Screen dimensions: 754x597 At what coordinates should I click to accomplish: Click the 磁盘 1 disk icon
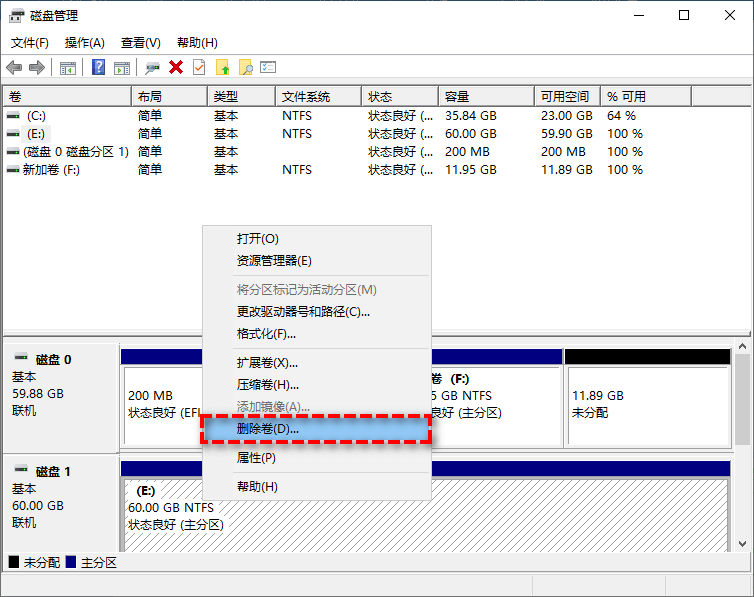pyautogui.click(x=21, y=469)
